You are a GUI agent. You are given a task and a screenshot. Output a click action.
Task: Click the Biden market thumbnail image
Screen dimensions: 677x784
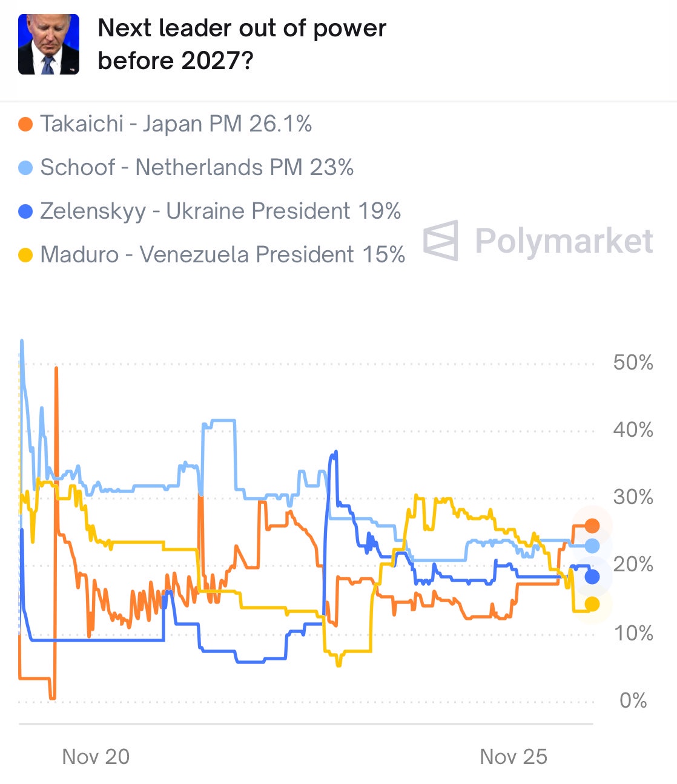pyautogui.click(x=48, y=44)
